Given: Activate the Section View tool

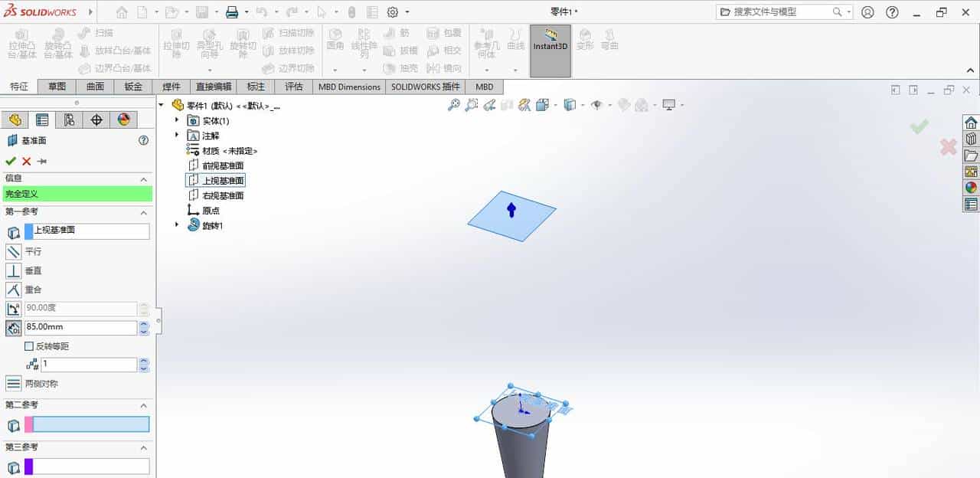Looking at the screenshot, I should 524,105.
